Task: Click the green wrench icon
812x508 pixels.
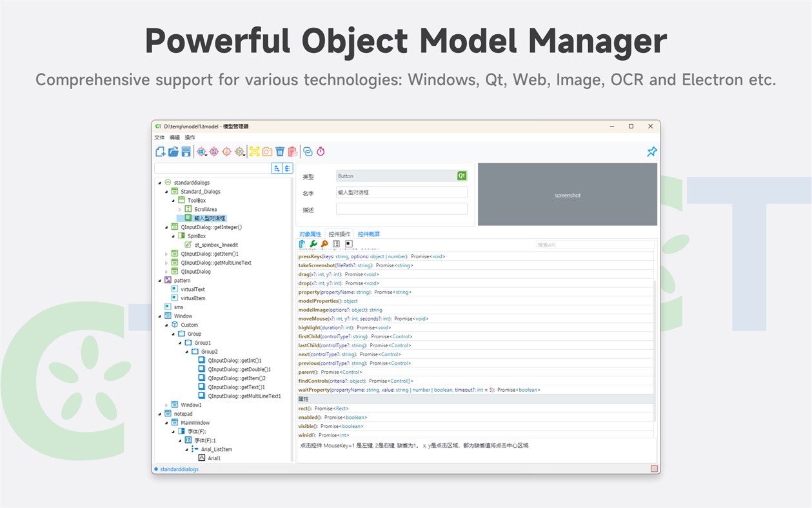Action: click(313, 244)
